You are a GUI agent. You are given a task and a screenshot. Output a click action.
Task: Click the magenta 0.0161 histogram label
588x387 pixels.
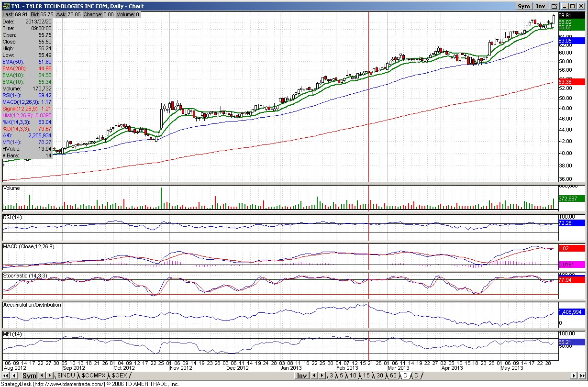click(571, 264)
